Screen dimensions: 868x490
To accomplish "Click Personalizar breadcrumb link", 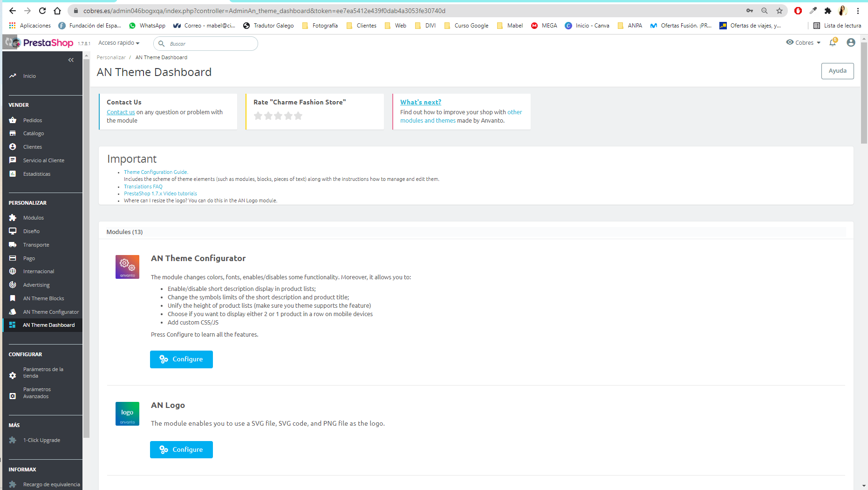I will pos(111,57).
